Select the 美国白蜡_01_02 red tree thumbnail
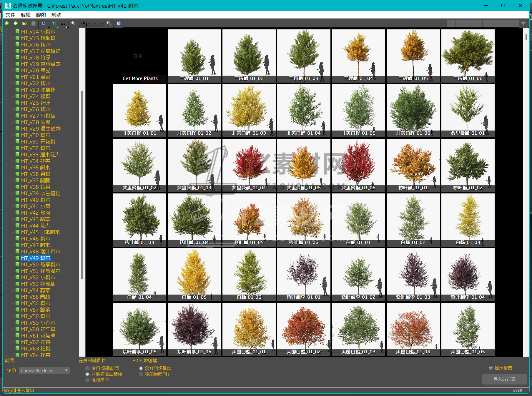The width and height of the screenshot is (532, 396). pos(304,329)
